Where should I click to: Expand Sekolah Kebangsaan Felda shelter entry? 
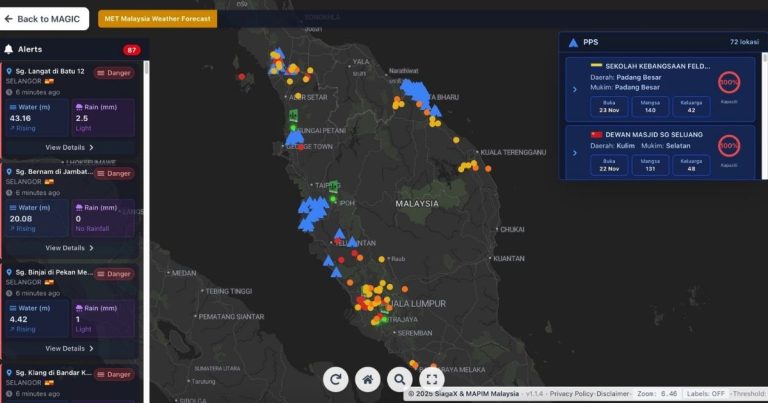574,89
